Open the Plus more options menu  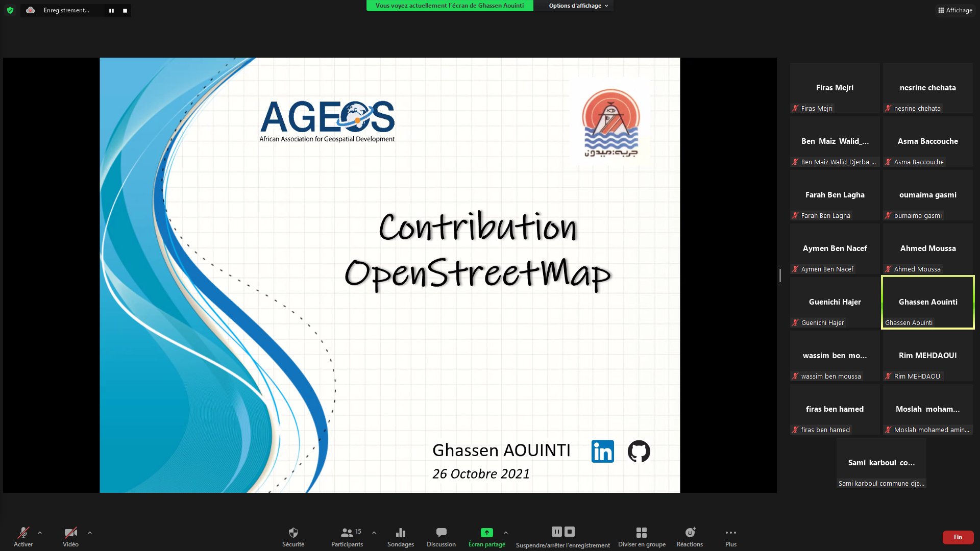pos(731,537)
